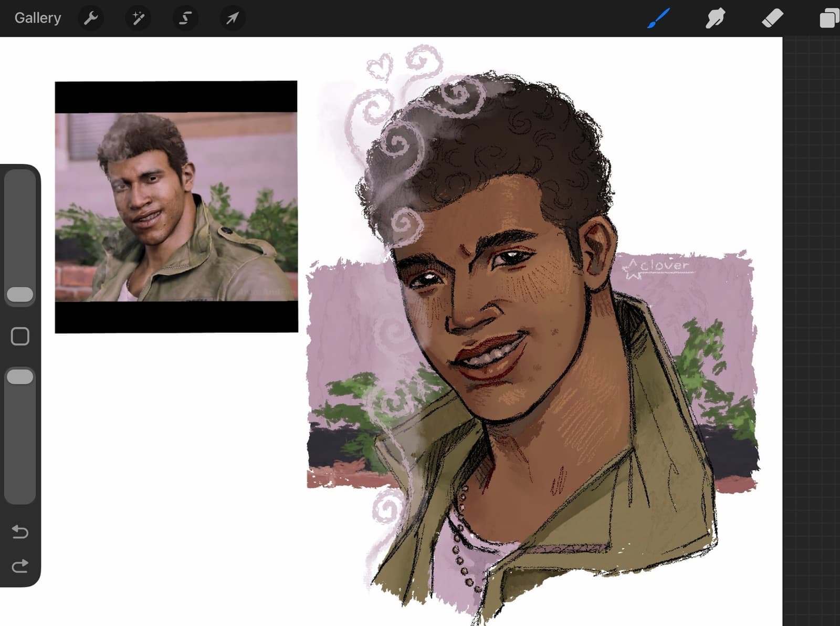This screenshot has height=626, width=840.
Task: Open the Layers panel
Action: (829, 18)
